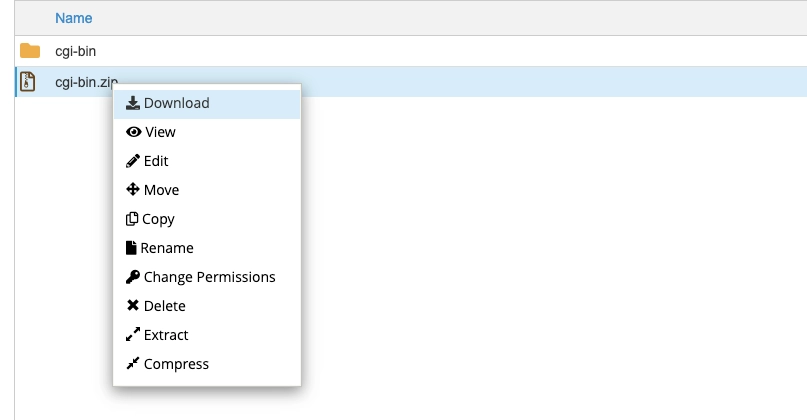Click the Copy pages icon

(132, 219)
